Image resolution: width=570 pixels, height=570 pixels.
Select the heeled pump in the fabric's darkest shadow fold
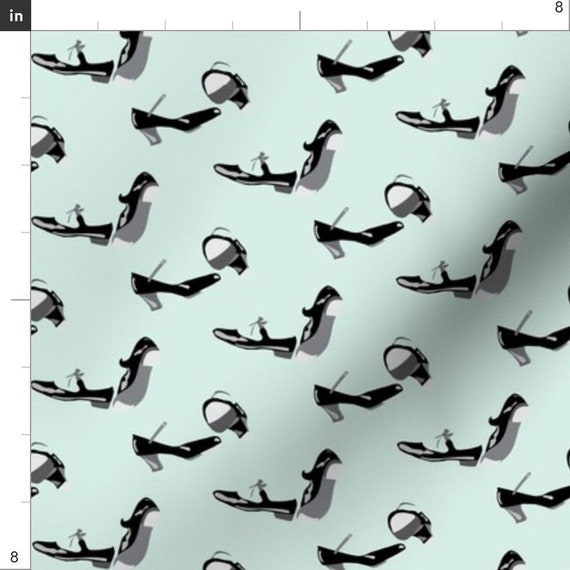point(533,338)
